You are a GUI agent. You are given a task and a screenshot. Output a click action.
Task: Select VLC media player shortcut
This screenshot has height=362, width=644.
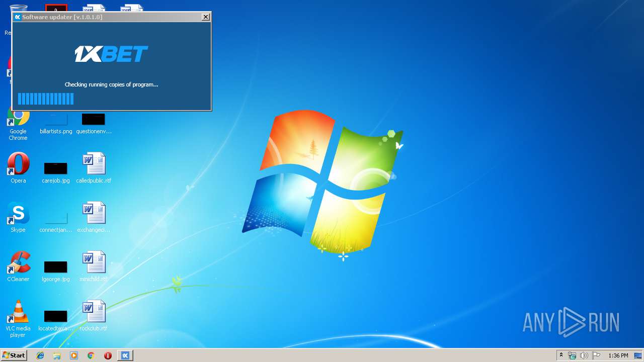pyautogui.click(x=18, y=319)
